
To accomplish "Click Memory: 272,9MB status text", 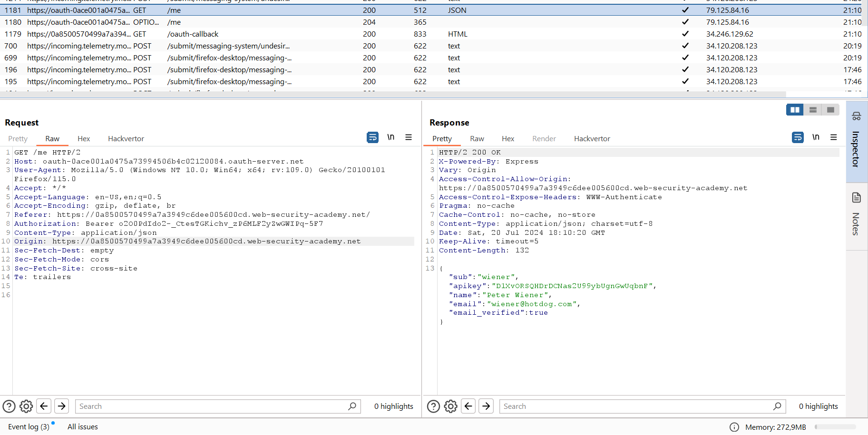I will pos(776,427).
